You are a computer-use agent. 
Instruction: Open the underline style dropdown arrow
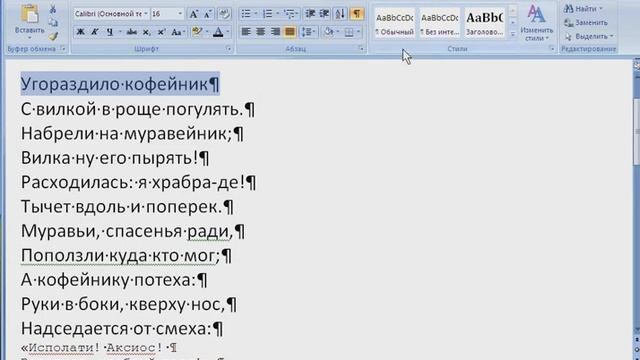tap(120, 32)
